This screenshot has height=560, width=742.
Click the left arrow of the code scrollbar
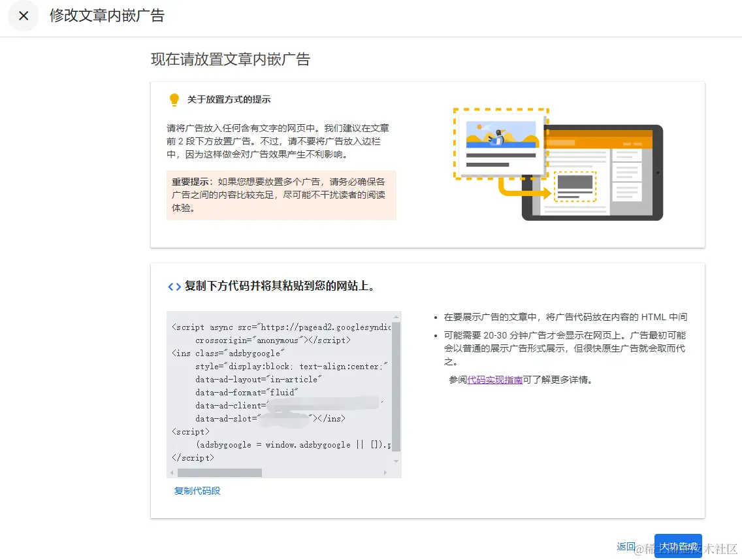[171, 472]
